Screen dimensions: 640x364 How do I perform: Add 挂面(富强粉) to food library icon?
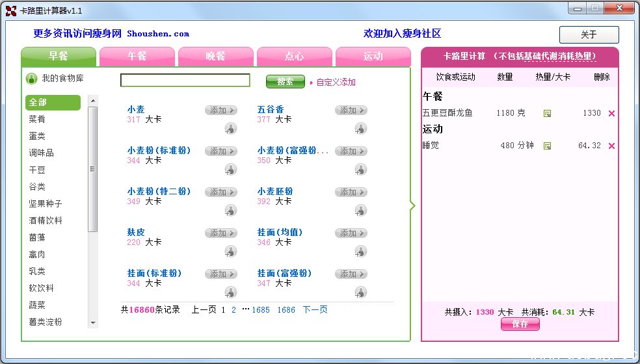click(x=360, y=292)
